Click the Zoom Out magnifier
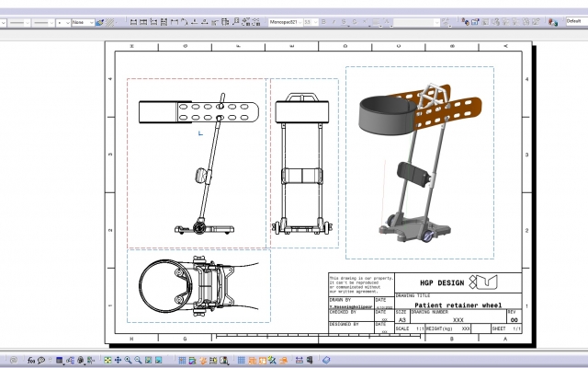Screen dimensions: 588x368 [138, 360]
